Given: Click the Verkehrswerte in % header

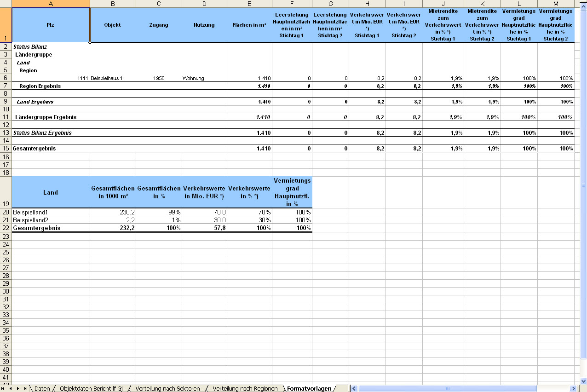Looking at the screenshot, I should 249,192.
